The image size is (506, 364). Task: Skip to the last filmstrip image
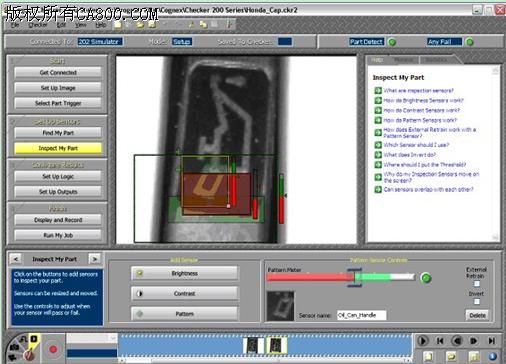pos(491,341)
